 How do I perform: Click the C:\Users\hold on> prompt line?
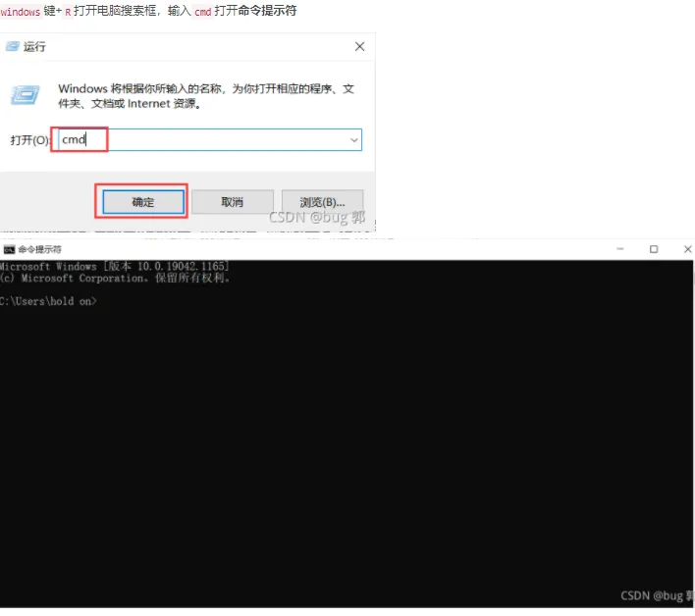pyautogui.click(x=48, y=301)
